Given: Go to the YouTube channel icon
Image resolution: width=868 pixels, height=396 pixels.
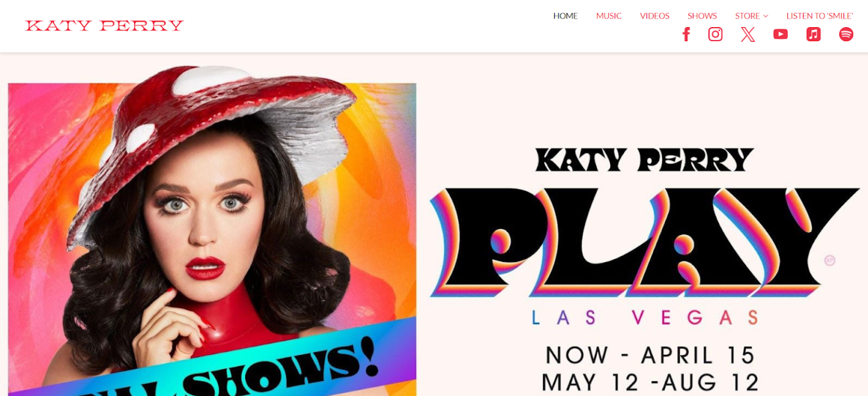Looking at the screenshot, I should (780, 34).
